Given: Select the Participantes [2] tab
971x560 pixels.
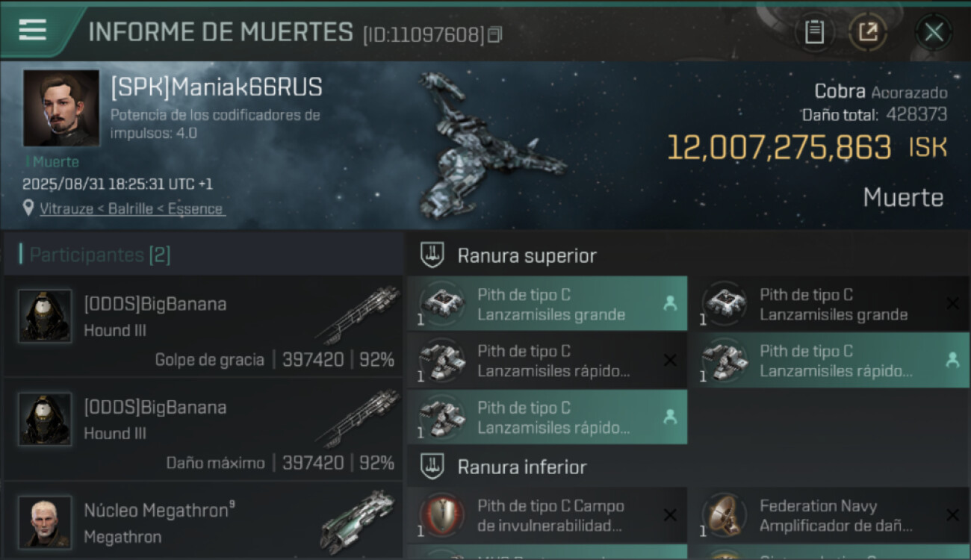Looking at the screenshot, I should click(x=100, y=255).
